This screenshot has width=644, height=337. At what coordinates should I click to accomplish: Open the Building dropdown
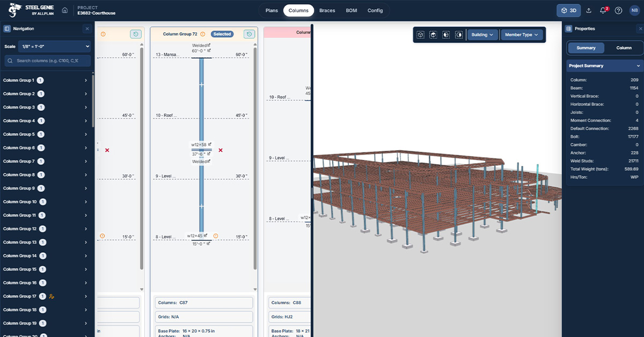[482, 35]
